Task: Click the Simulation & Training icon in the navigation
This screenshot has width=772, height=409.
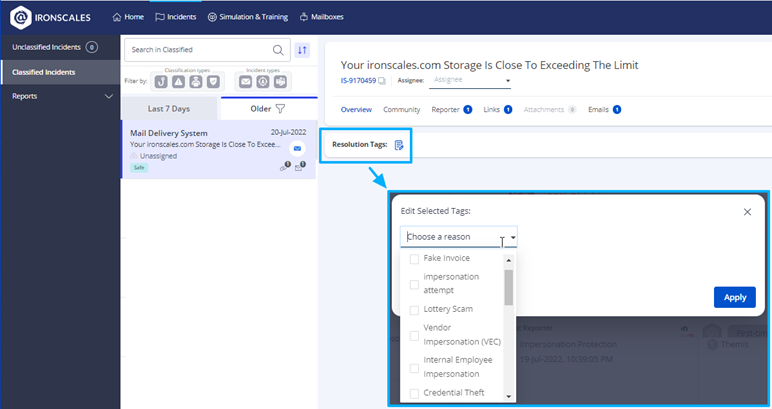Action: click(x=212, y=17)
